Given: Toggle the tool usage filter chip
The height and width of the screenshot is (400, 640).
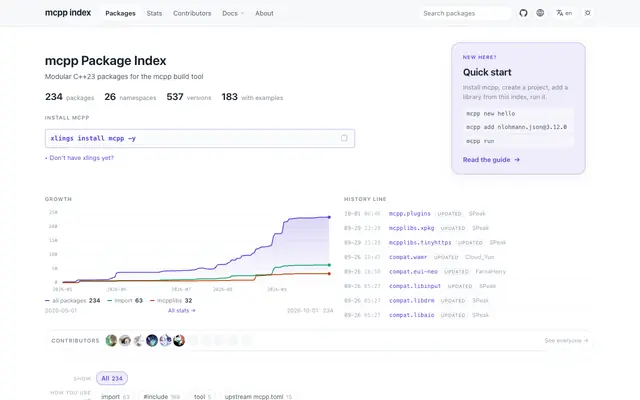Looking at the screenshot, I should coord(202,396).
